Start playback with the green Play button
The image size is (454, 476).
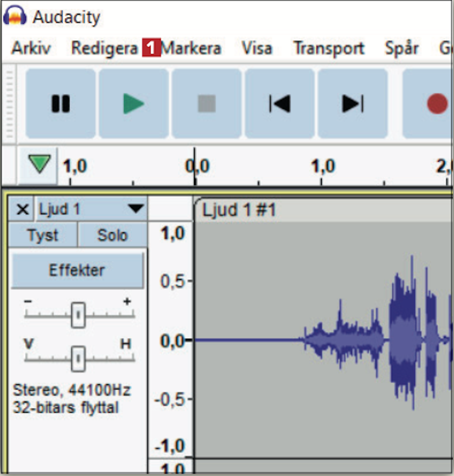(x=133, y=103)
